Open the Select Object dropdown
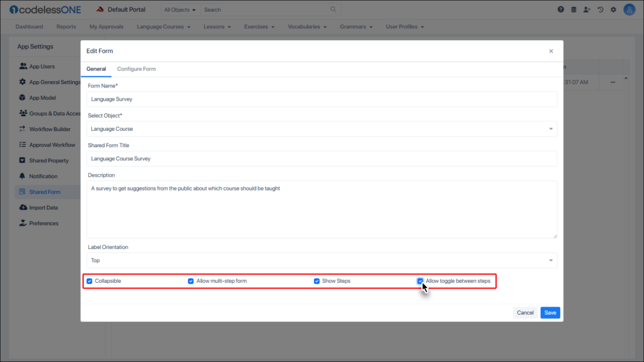Viewport: 644px width, 362px height. 322,129
